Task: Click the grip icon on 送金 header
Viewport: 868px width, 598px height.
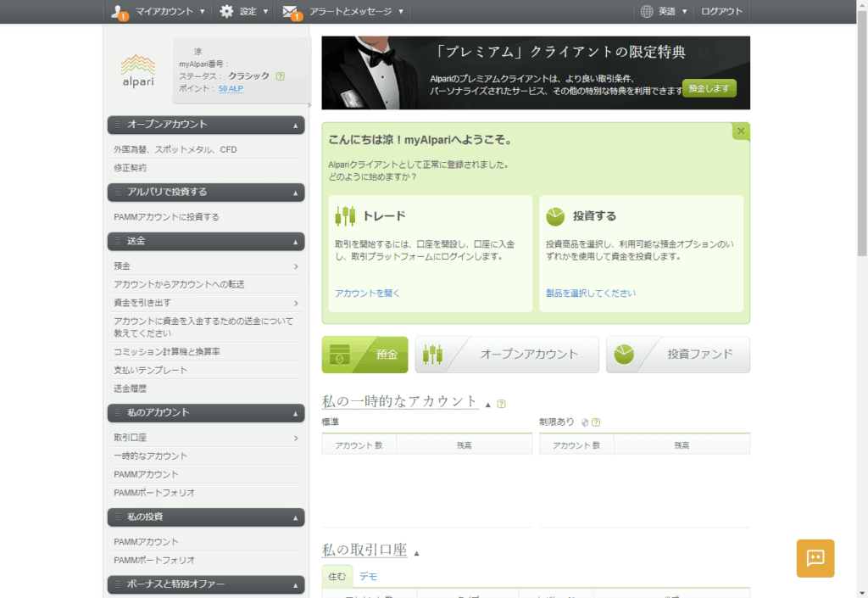Action: (117, 241)
